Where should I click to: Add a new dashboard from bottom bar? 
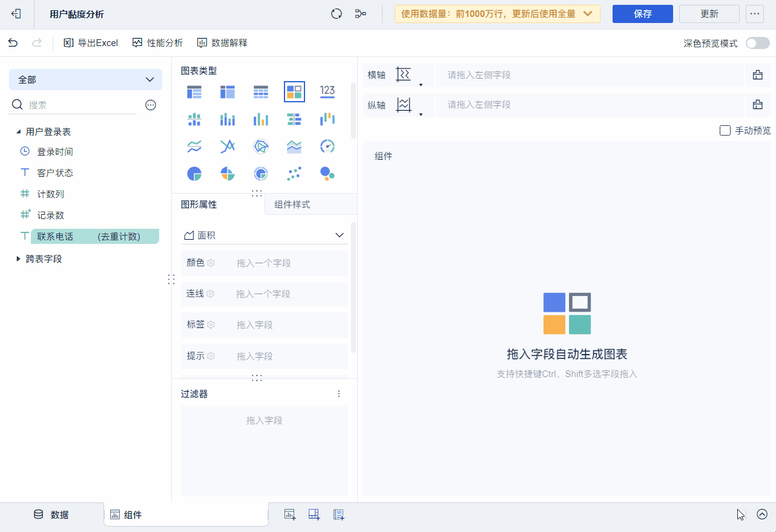(314, 514)
